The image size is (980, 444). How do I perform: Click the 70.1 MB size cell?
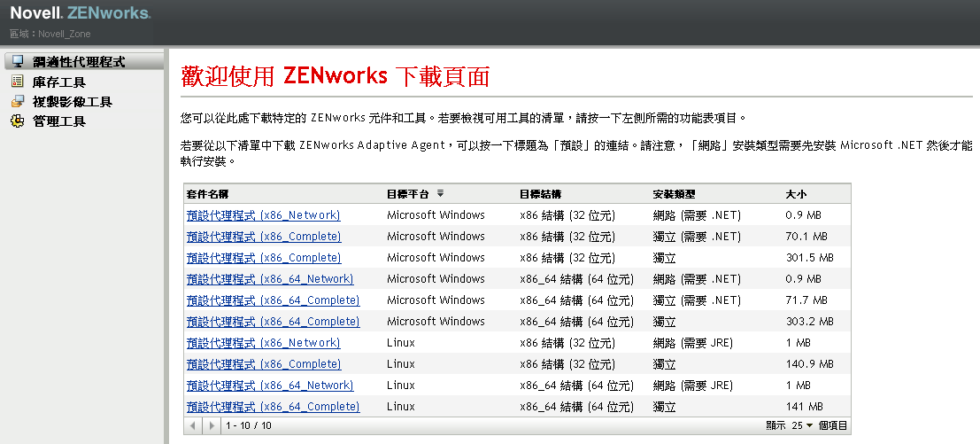tap(806, 237)
